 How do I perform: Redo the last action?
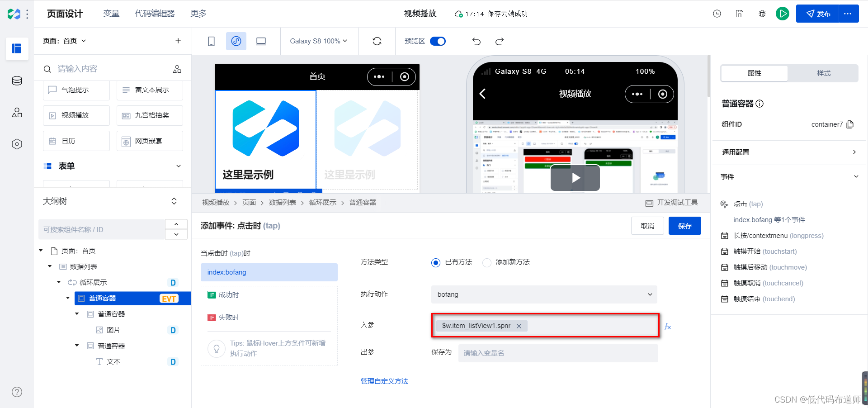[500, 41]
